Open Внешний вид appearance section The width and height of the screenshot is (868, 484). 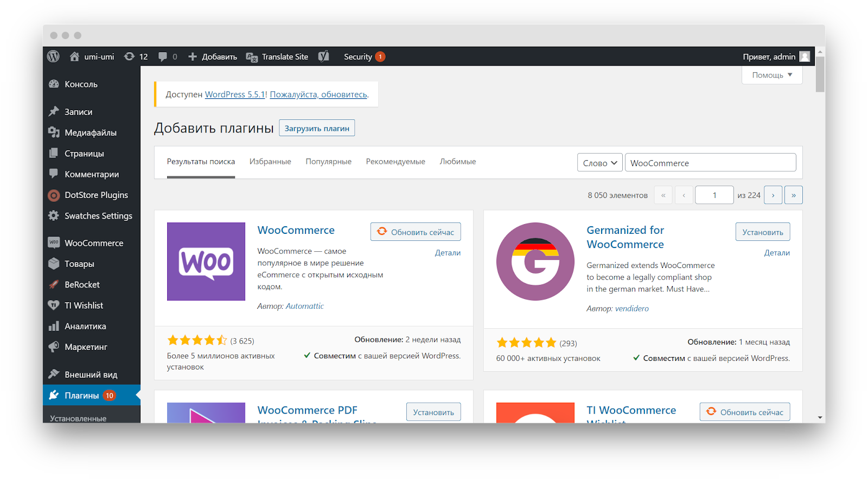click(x=91, y=374)
